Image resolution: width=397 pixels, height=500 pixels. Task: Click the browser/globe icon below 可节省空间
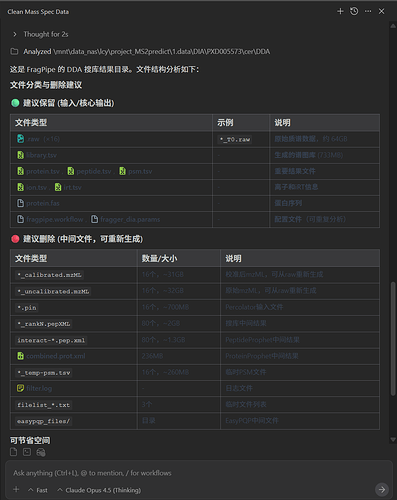coord(41,452)
